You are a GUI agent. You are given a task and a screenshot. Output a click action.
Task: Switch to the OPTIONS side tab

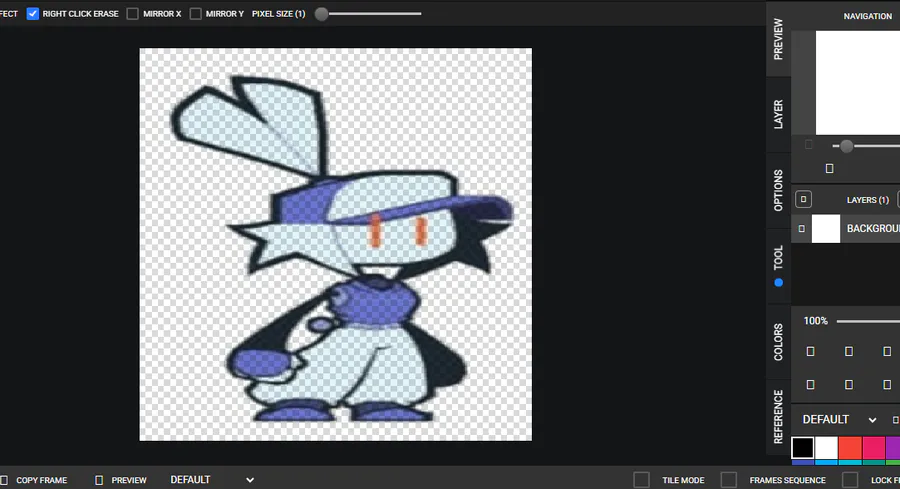pyautogui.click(x=778, y=190)
